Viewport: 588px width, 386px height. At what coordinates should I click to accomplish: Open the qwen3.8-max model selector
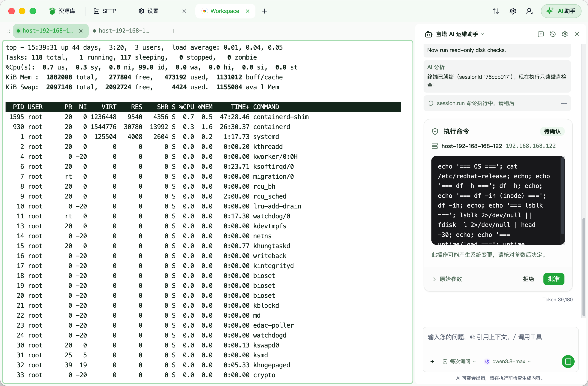[508, 362]
